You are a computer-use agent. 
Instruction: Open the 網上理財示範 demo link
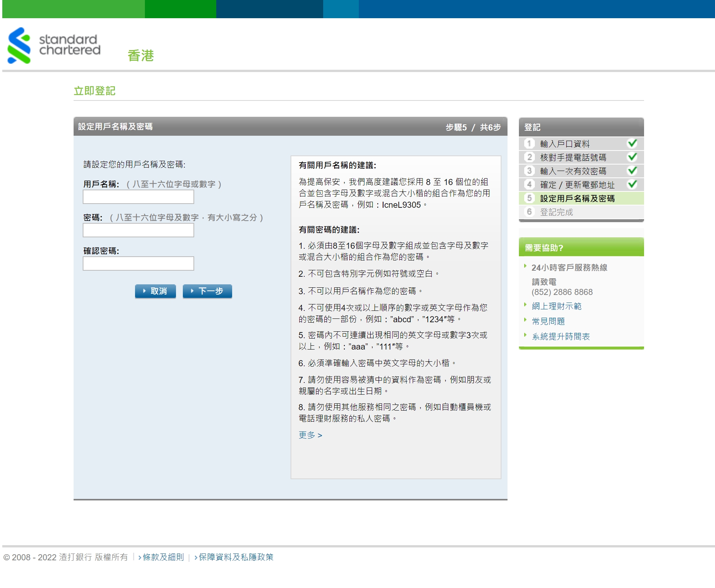(x=556, y=306)
